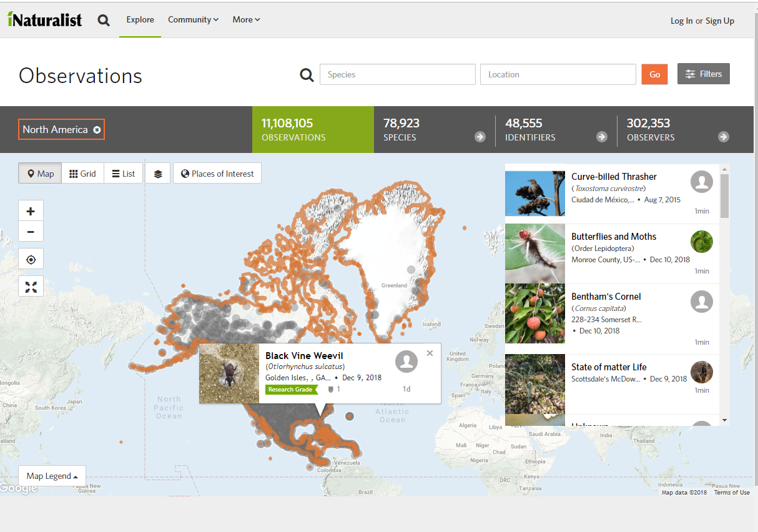This screenshot has height=532, width=758.
Task: Open species list via arrow icon
Action: (x=480, y=137)
